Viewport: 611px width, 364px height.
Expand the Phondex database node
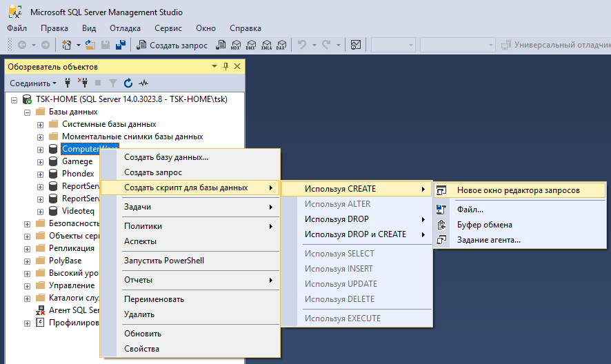[40, 174]
